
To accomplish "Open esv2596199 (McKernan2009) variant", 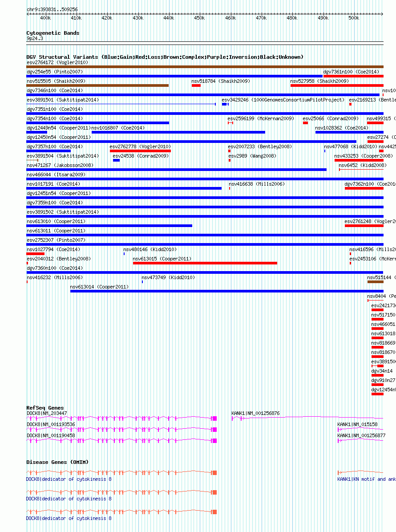I will (x=230, y=123).
